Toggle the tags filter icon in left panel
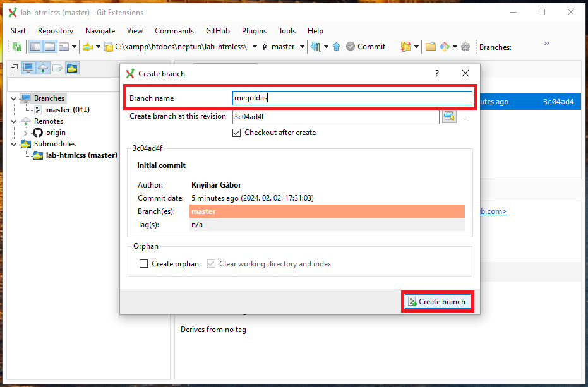The image size is (588, 387). [x=57, y=68]
